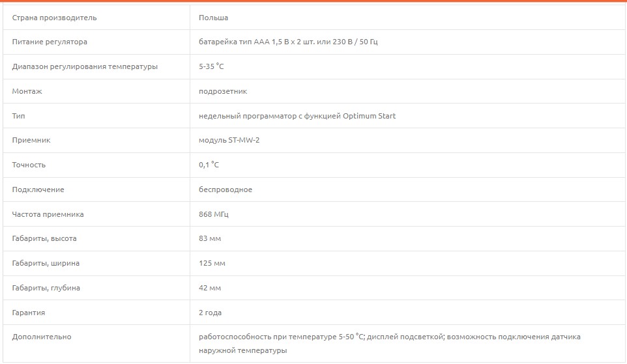Select the "2 года" warranty value
Viewport: 627px width, 364px height.
(x=210, y=313)
